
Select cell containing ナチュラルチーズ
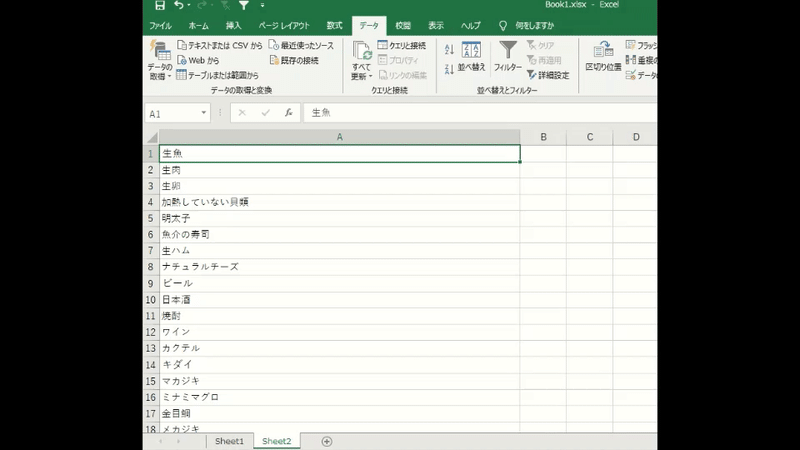[x=339, y=267]
